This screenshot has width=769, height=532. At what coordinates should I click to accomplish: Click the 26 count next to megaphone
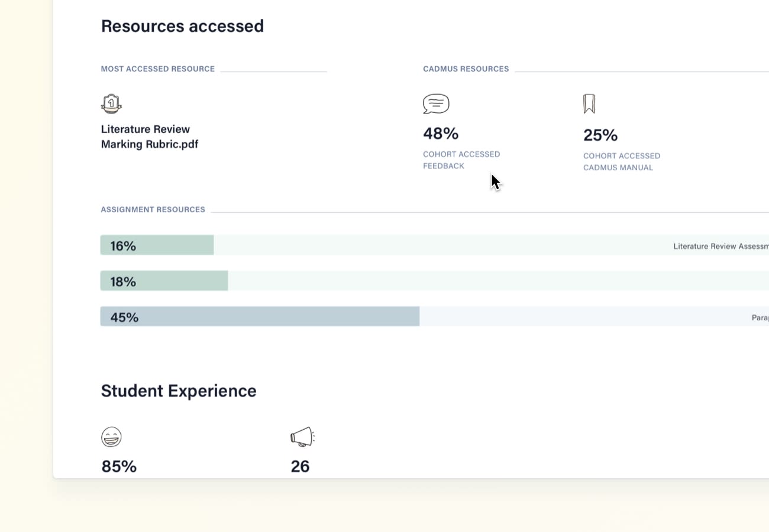[x=300, y=466]
